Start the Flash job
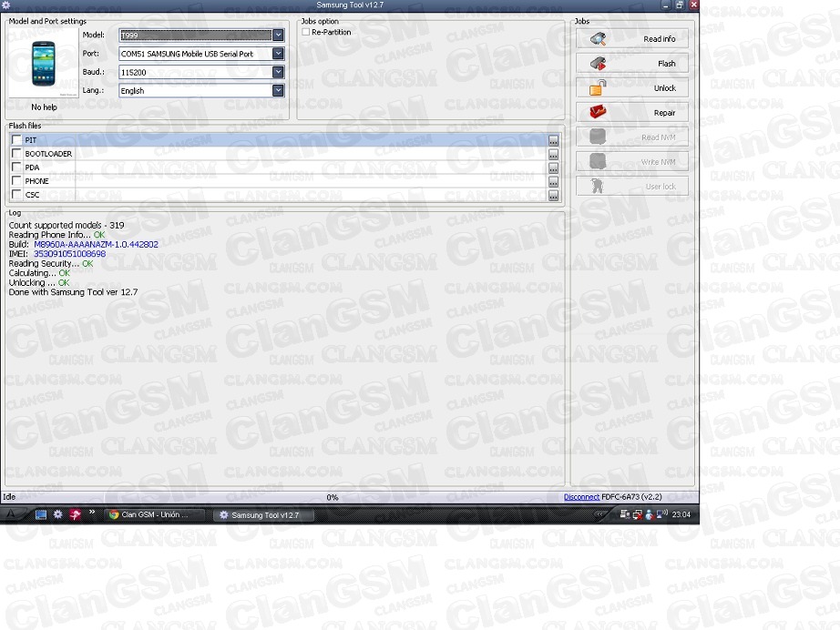Viewport: 840px width, 630px height. (x=632, y=64)
